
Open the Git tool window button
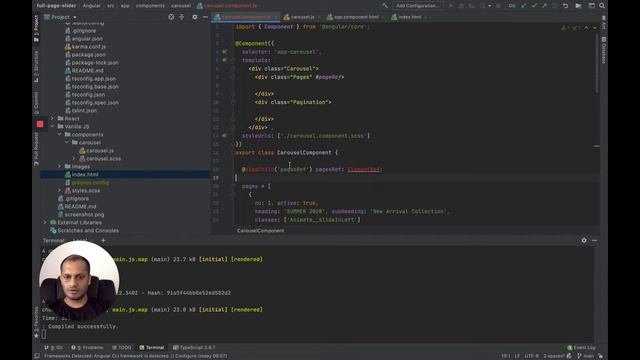pos(53,348)
